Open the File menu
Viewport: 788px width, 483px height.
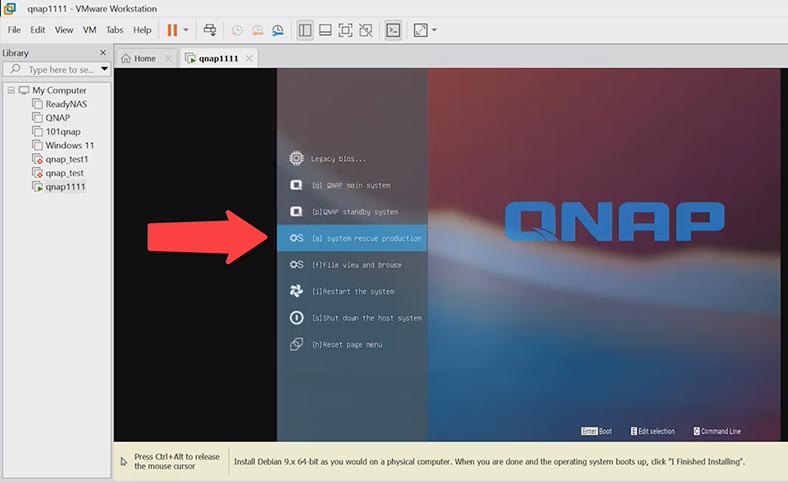point(14,30)
